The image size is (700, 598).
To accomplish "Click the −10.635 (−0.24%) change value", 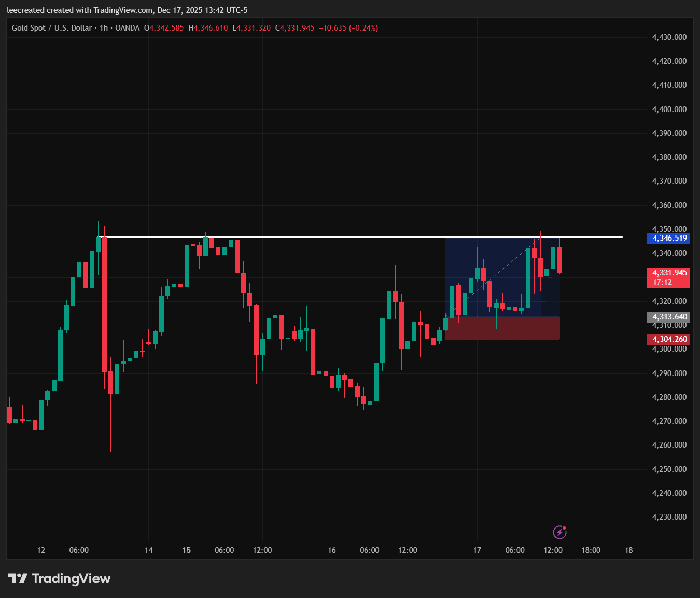I will [348, 28].
